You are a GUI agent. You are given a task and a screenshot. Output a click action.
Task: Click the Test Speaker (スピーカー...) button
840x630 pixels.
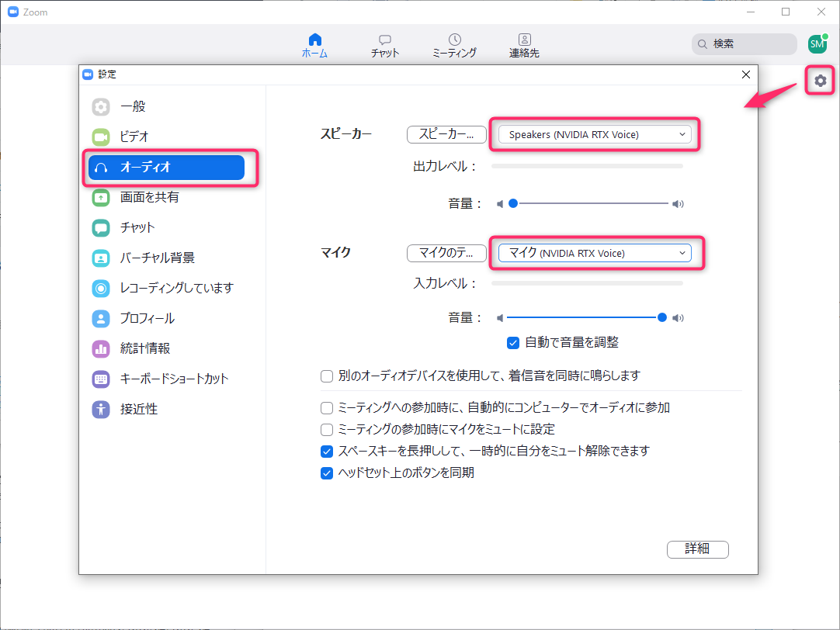pos(446,134)
